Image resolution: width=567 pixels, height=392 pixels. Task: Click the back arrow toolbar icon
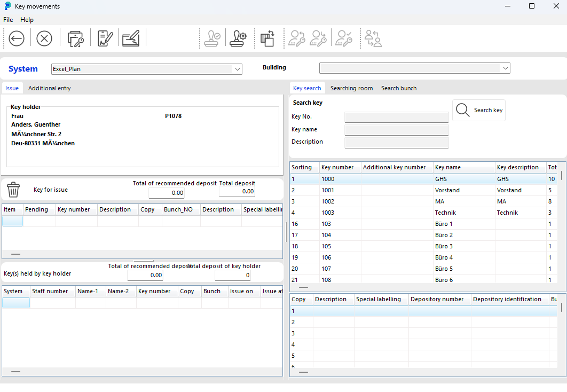(17, 38)
